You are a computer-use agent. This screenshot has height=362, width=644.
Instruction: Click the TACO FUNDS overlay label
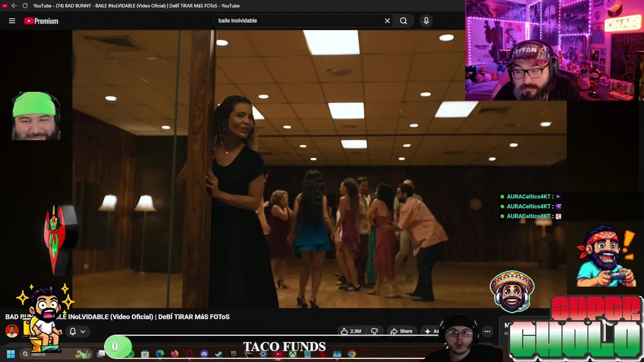284,347
